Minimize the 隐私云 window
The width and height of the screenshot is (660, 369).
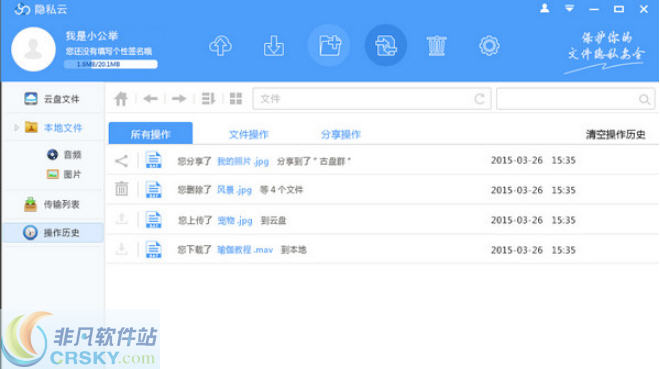tap(594, 9)
